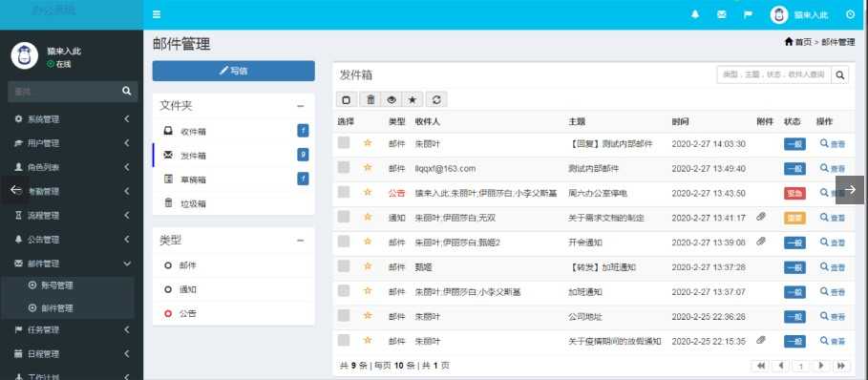
Task: Collapse the 类型 panel with minus button
Action: pos(300,241)
